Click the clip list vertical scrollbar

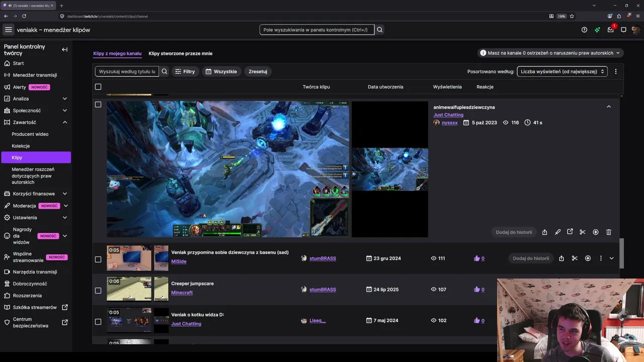tap(621, 253)
